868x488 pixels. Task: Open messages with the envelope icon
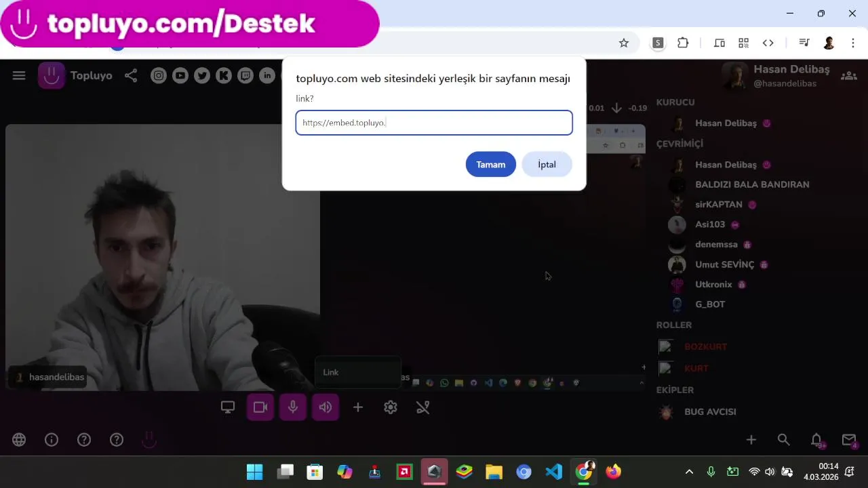[849, 440]
